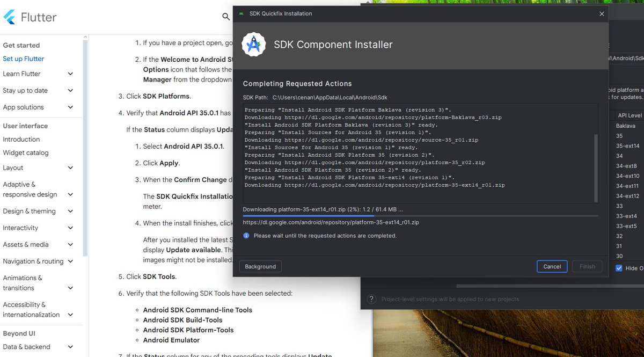Image resolution: width=644 pixels, height=357 pixels.
Task: Click Get started sidebar heading
Action: pyautogui.click(x=21, y=46)
